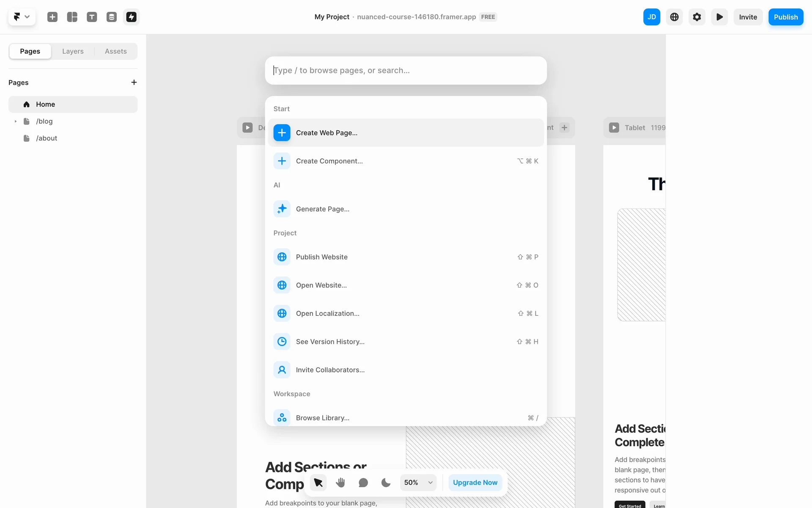Open the Layout tool in toolbar
The image size is (812, 508).
72,17
